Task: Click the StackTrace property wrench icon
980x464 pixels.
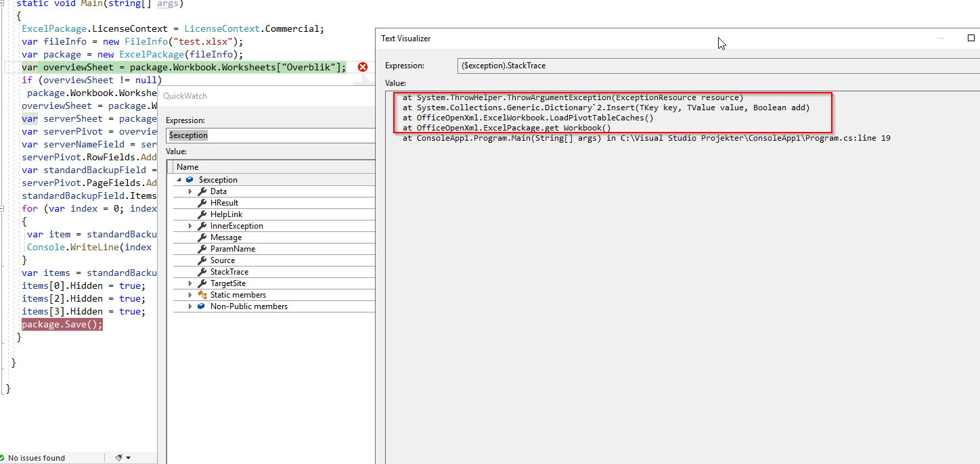Action: pos(202,272)
